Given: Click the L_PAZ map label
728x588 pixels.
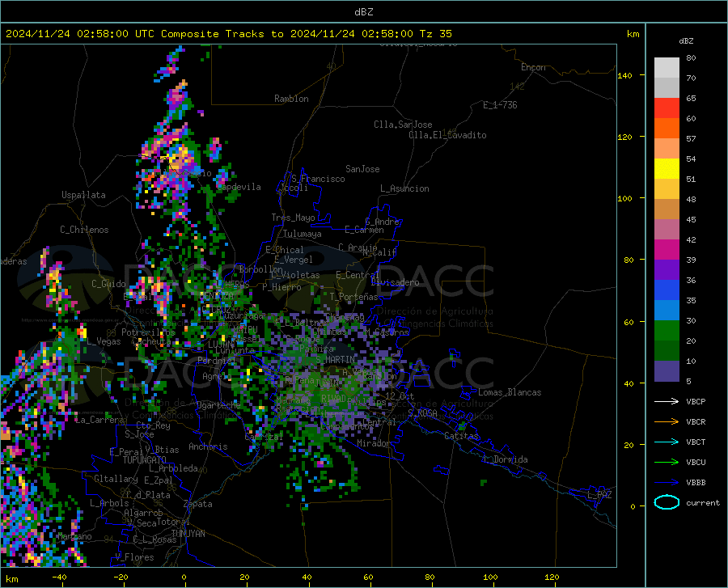Looking at the screenshot, I should pyautogui.click(x=599, y=495).
